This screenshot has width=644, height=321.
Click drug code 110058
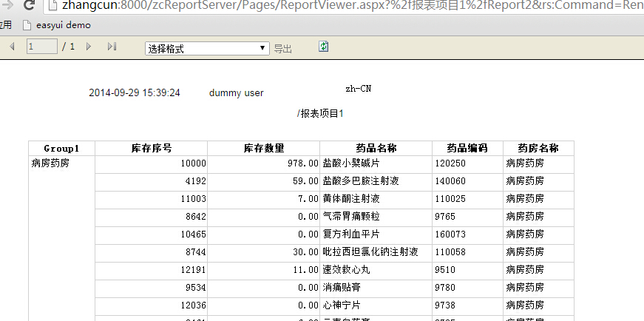point(450,252)
